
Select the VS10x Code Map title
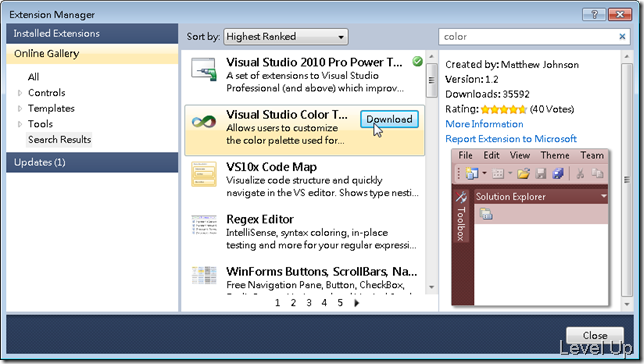coord(271,167)
